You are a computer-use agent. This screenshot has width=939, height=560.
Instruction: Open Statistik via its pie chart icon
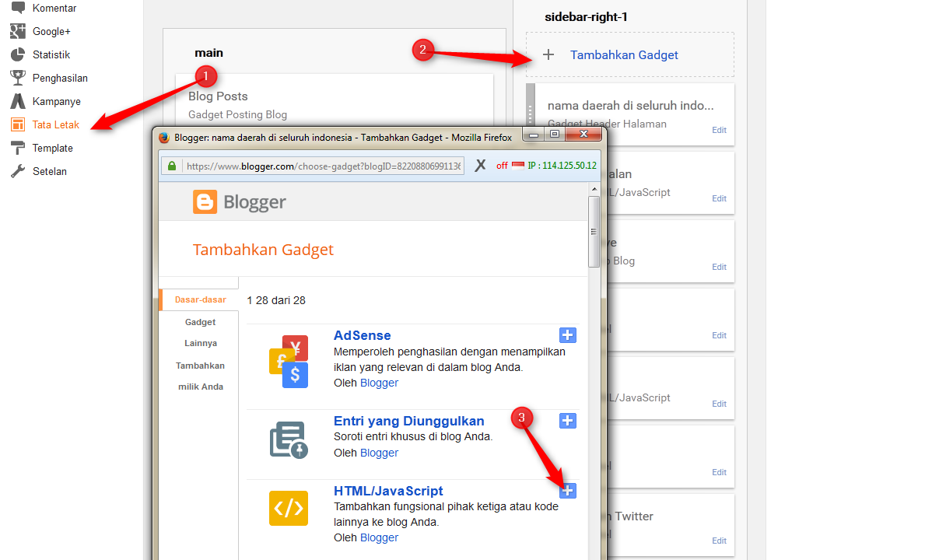coord(18,55)
